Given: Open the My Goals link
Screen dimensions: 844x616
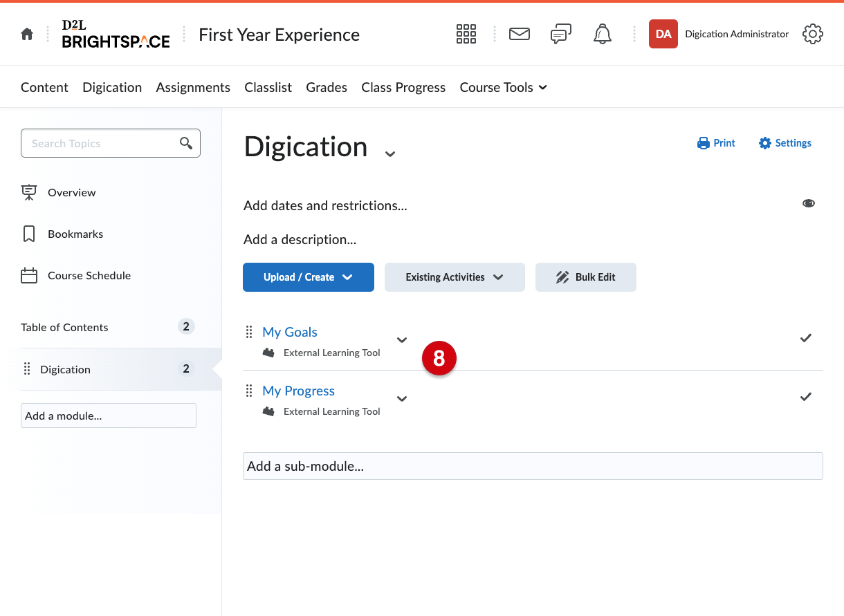Looking at the screenshot, I should 290,332.
